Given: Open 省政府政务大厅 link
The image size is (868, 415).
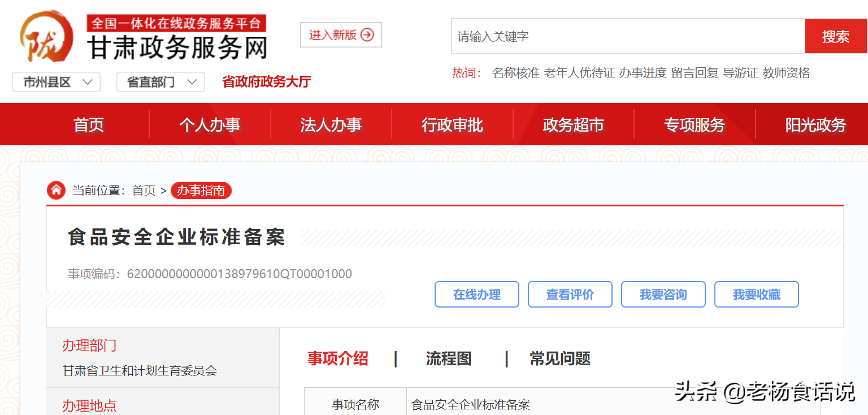Looking at the screenshot, I should pos(267,82).
